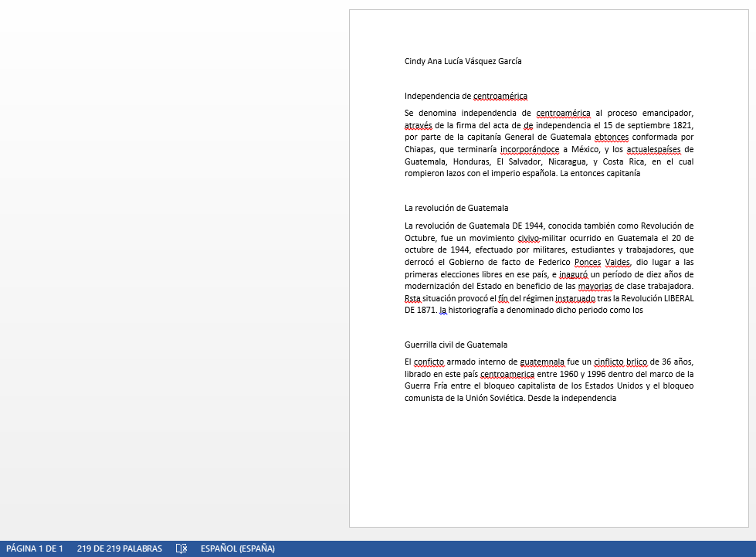The height and width of the screenshot is (557, 756).
Task: Click misspelled word 'conficto'
Action: [x=429, y=362]
